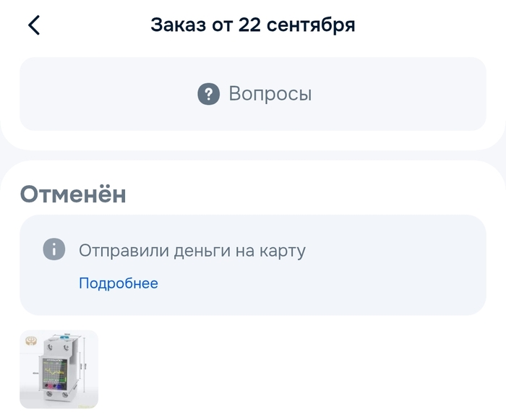Open the ordered product thumbnail

point(59,369)
